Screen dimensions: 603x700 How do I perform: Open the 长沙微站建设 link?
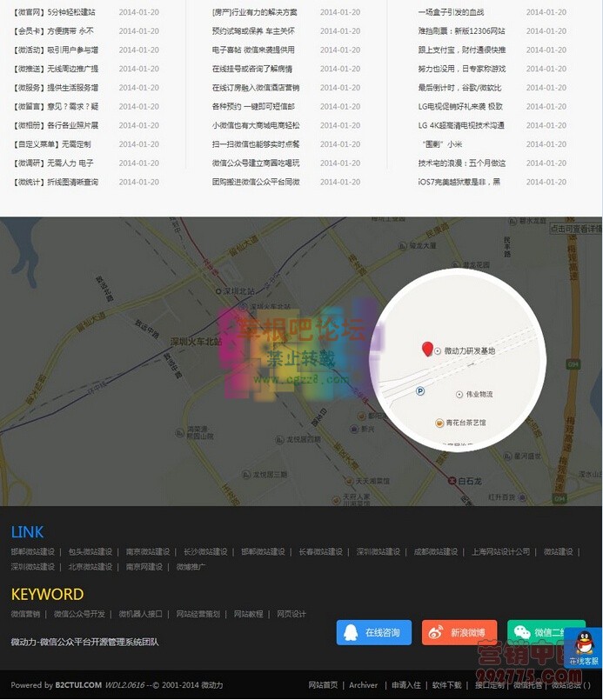(x=205, y=552)
